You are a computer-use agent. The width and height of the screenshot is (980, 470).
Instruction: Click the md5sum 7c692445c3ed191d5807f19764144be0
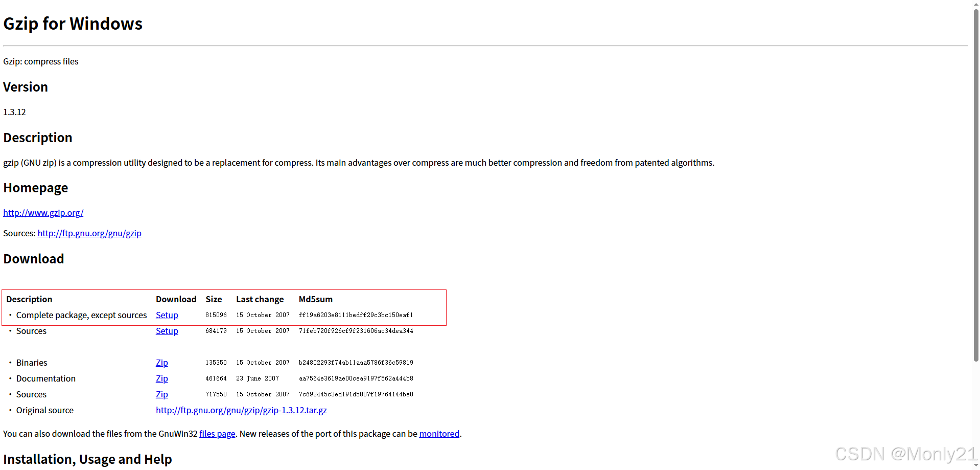[x=356, y=394]
